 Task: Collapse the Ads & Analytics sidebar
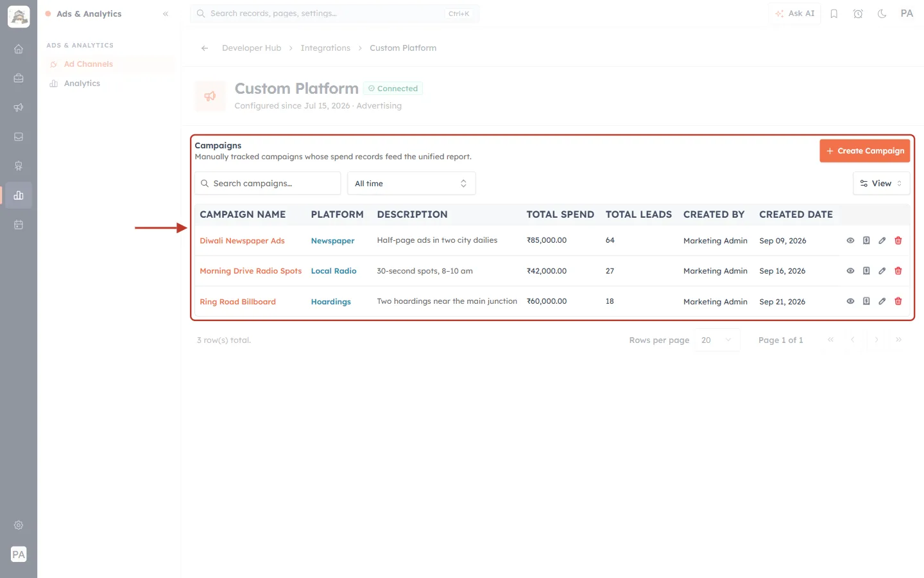coord(166,13)
